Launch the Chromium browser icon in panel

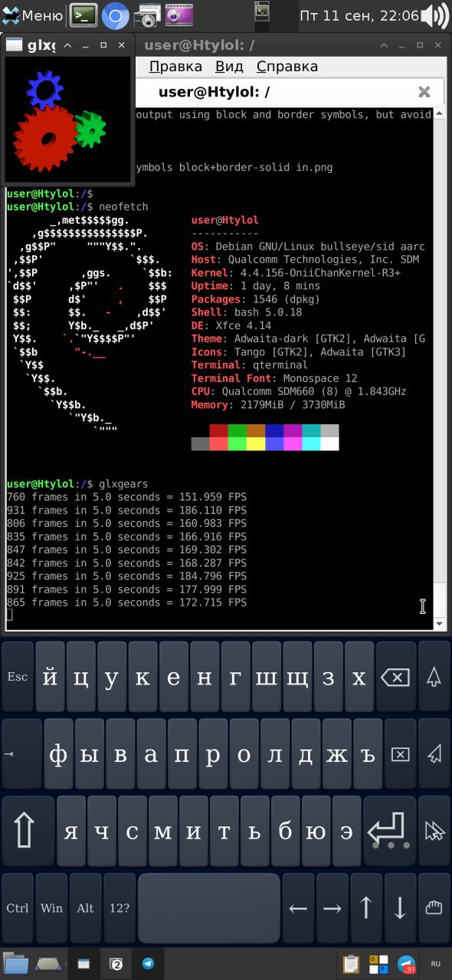coord(115,15)
